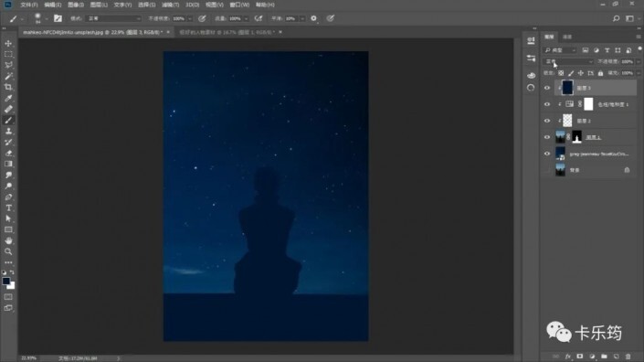Open the layer opacity dropdown arrow
Image resolution: width=644 pixels, height=362 pixels.
639,61
